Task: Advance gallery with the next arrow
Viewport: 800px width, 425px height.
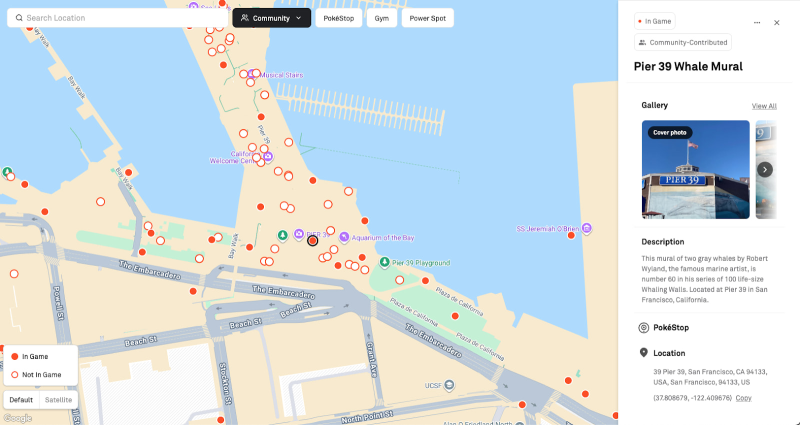Action: (765, 169)
